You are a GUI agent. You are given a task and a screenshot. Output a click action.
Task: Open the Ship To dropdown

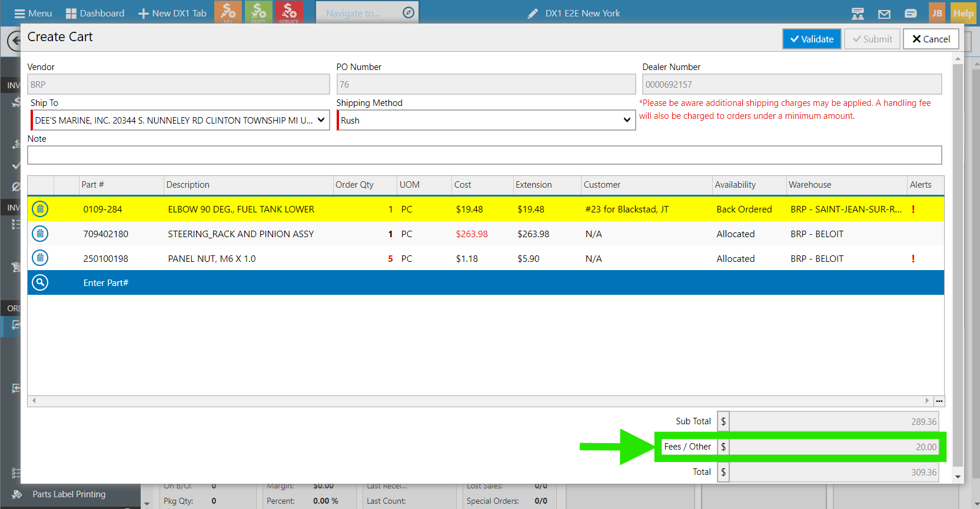click(180, 120)
